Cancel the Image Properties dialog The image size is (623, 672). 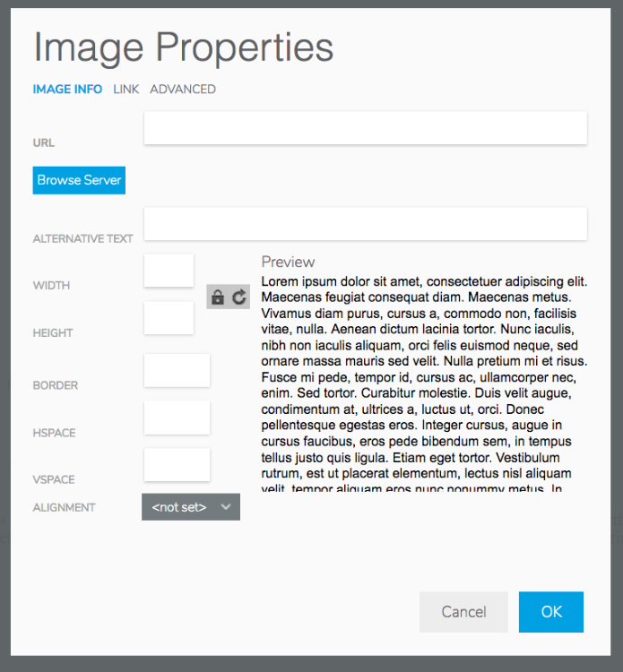[463, 612]
